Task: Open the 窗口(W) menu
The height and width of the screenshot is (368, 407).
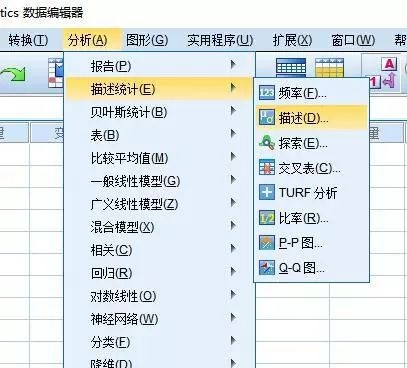Action: coord(353,40)
